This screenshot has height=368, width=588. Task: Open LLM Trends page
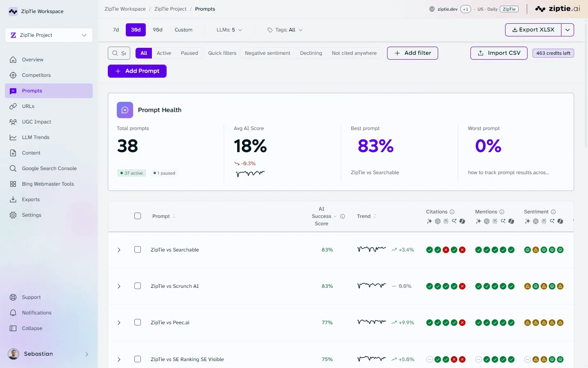[49, 137]
